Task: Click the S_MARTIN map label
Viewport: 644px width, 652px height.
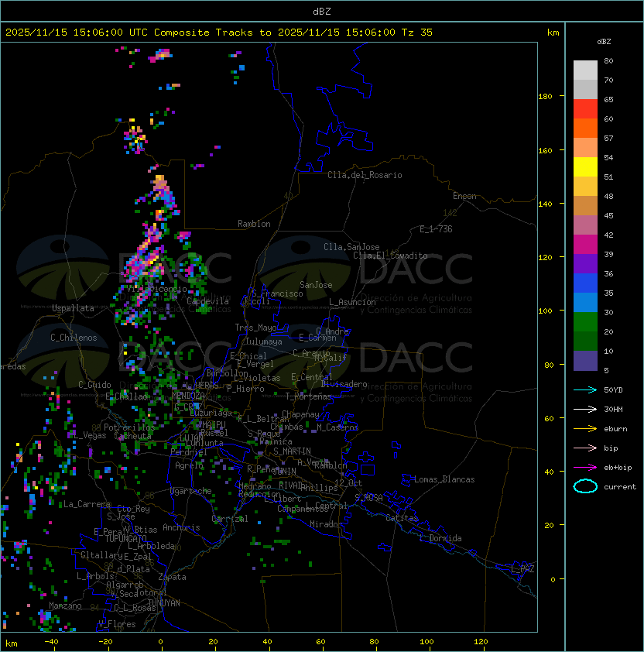Action: click(x=292, y=451)
